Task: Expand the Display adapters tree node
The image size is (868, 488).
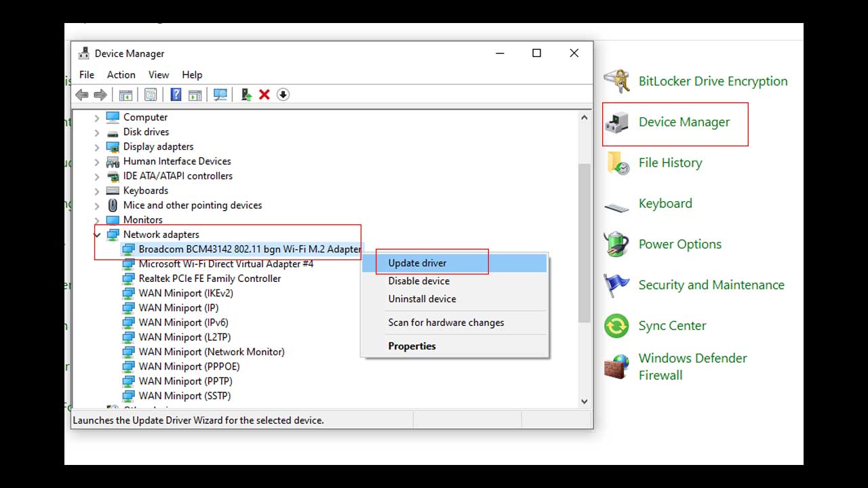Action: coord(97,146)
